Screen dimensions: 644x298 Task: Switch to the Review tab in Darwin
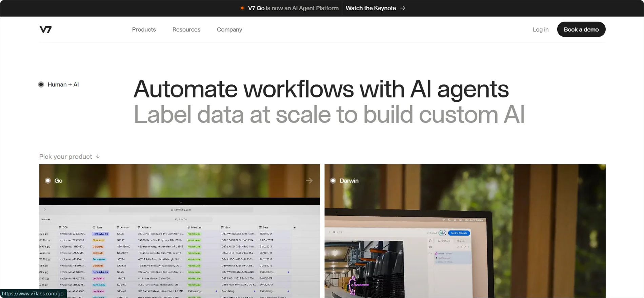point(461,241)
